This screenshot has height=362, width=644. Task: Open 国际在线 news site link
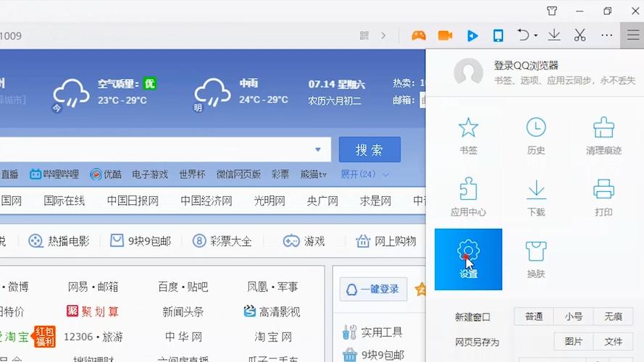(64, 201)
